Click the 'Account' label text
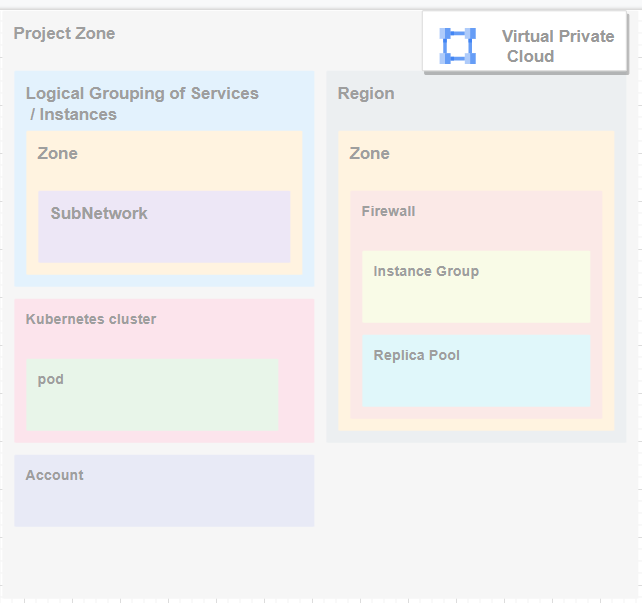Viewport: 642px width, 603px height. click(x=55, y=476)
